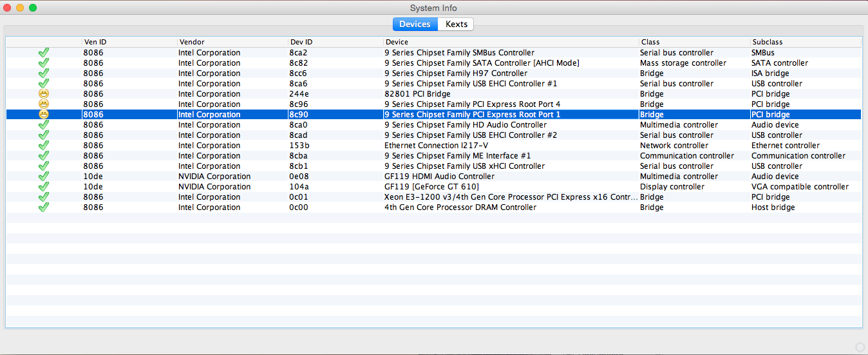Click smiley status icon for 82801 PCI Bridge
The width and height of the screenshot is (868, 355).
pyautogui.click(x=44, y=94)
